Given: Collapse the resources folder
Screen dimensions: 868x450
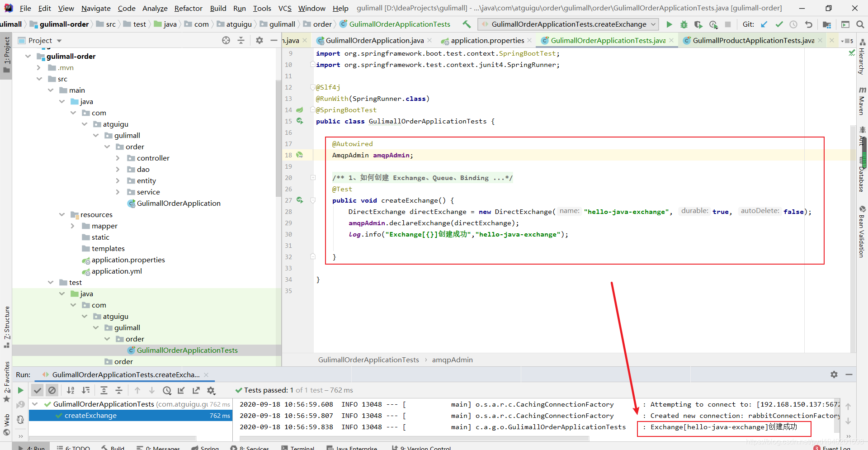Looking at the screenshot, I should (x=62, y=214).
